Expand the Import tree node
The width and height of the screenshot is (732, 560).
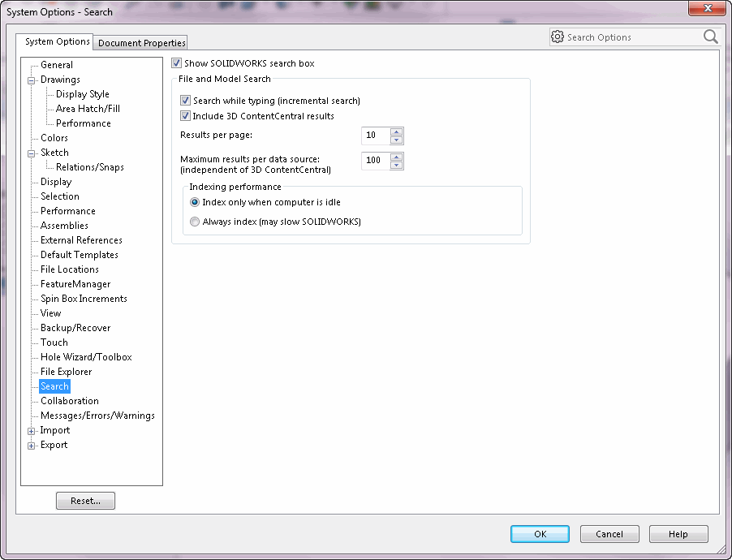pos(32,431)
